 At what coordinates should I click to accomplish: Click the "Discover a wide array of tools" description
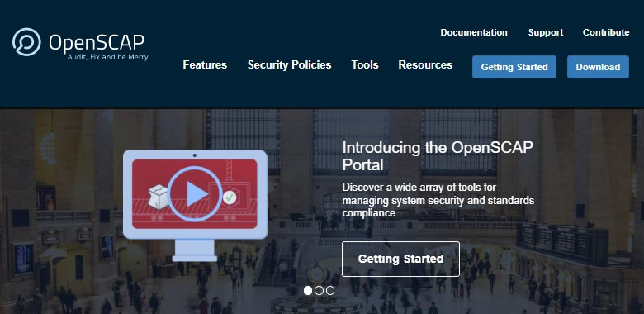point(438,201)
